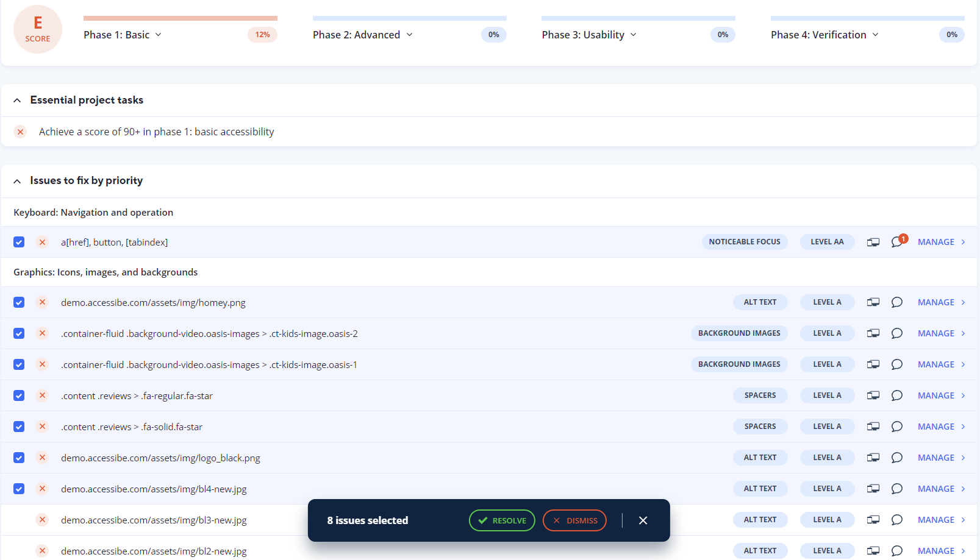Click the E score badge

38,29
